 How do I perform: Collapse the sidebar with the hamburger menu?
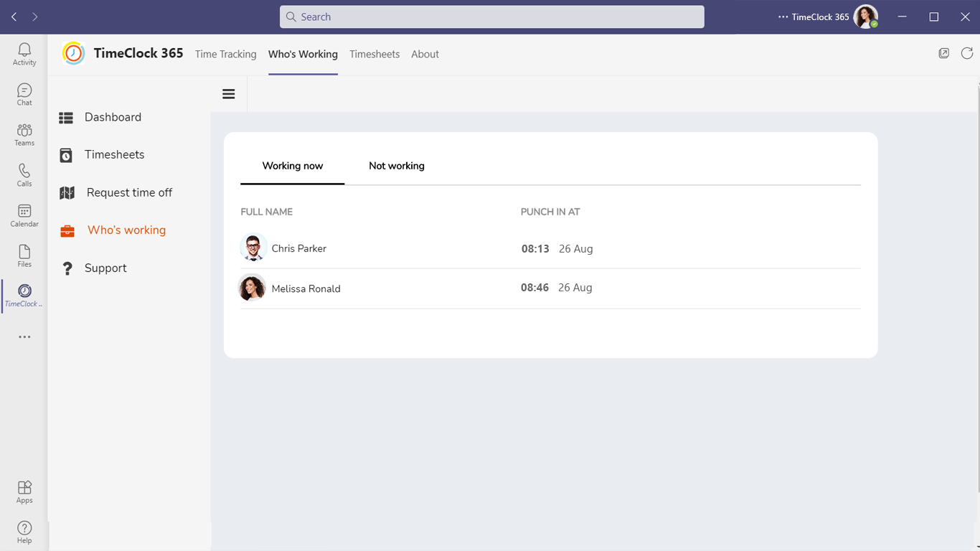pyautogui.click(x=229, y=94)
